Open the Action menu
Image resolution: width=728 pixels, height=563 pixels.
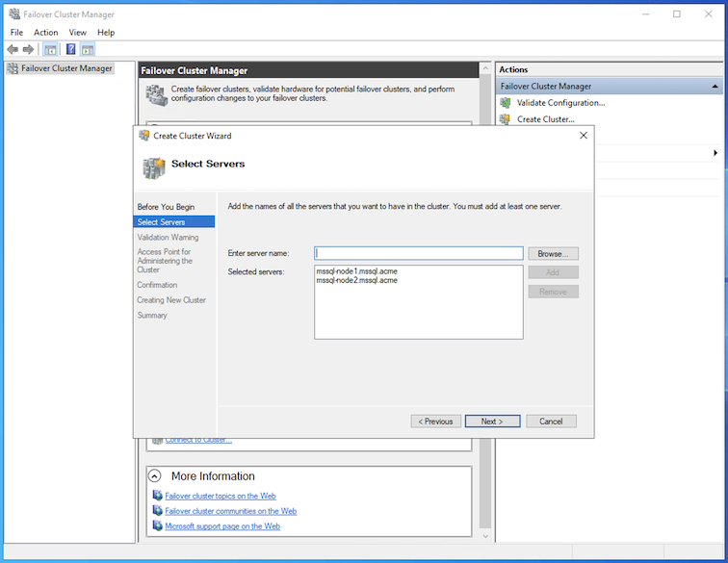tap(46, 33)
